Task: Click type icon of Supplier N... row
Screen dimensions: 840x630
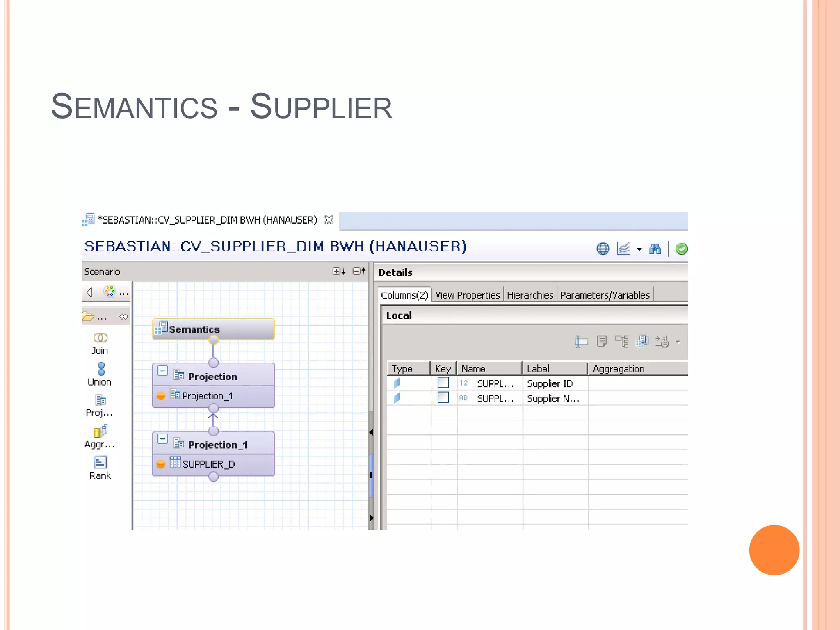Action: [397, 398]
